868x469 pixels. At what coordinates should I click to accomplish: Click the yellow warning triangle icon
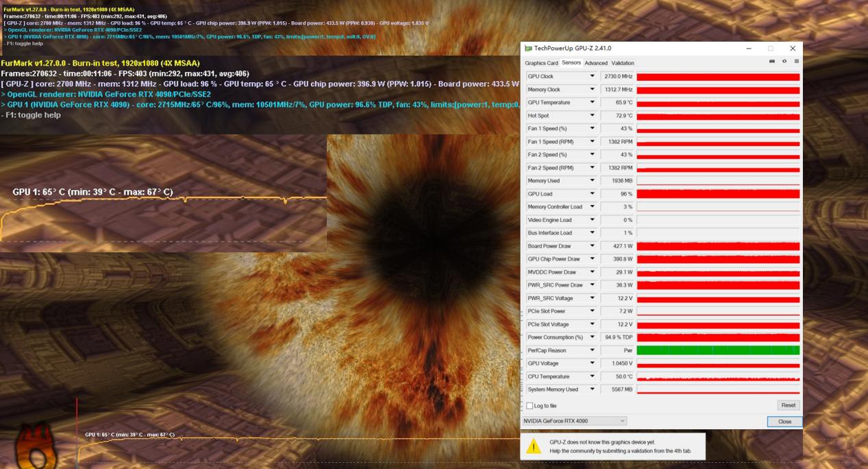(534, 446)
